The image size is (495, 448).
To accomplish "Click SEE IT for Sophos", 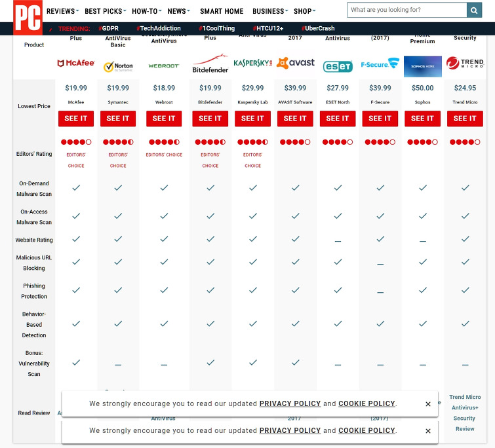I will [x=422, y=119].
